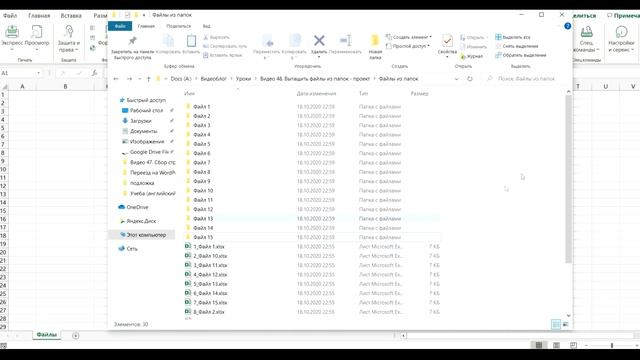Select Этот компьютер in navigation pane

142,235
